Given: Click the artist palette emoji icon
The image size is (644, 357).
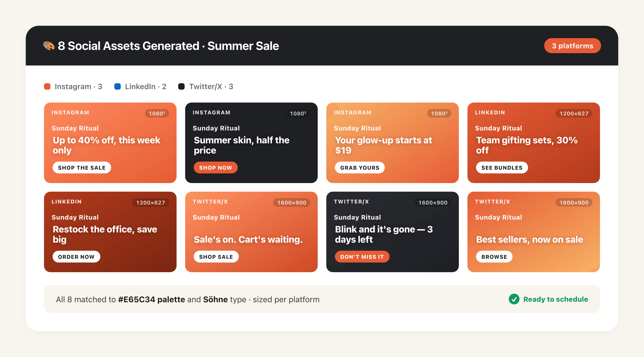Looking at the screenshot, I should tap(49, 46).
